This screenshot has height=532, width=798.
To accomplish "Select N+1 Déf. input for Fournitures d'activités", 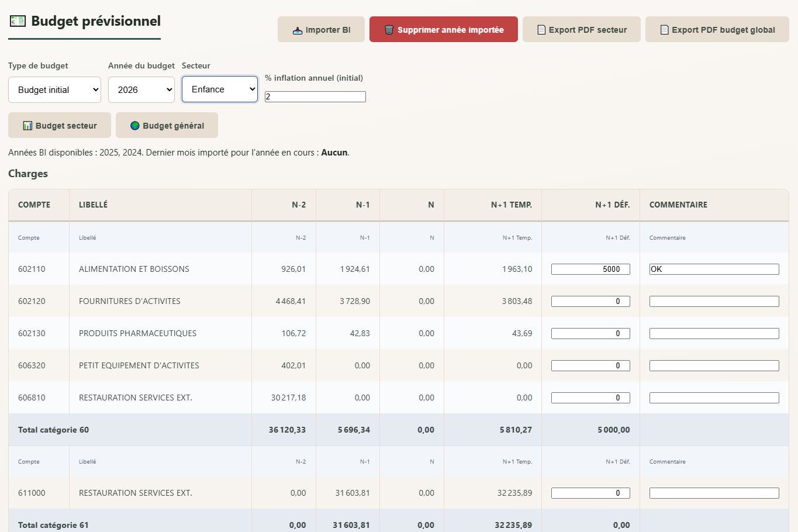I will tap(590, 302).
